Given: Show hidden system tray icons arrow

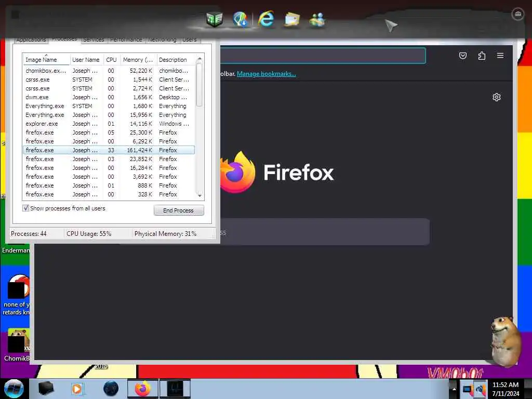Looking at the screenshot, I should (454, 389).
